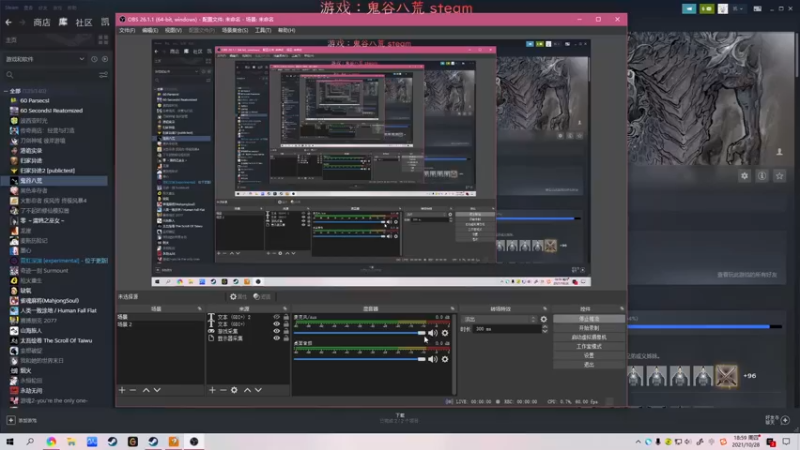Open the OBS 帮助(H) menu
This screenshot has height=450, width=800.
(287, 30)
